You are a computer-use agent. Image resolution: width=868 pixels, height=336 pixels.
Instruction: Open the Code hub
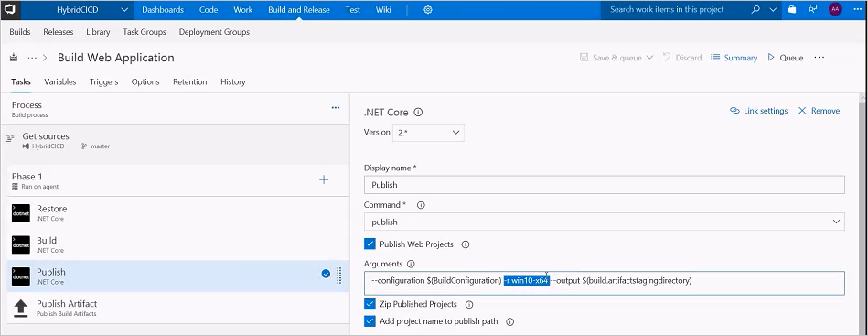coord(209,10)
